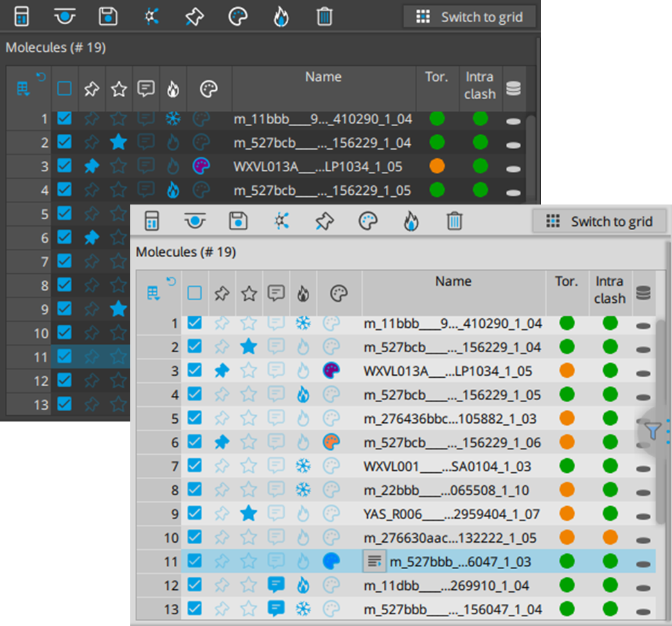Uncheck row 7 checkbox in dark table
672x626 pixels.
[64, 261]
